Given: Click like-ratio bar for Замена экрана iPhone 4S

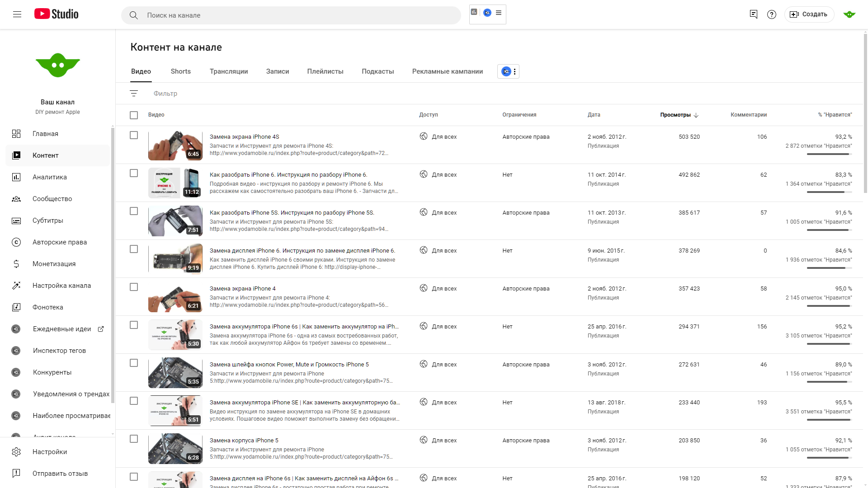Looking at the screenshot, I should (830, 154).
